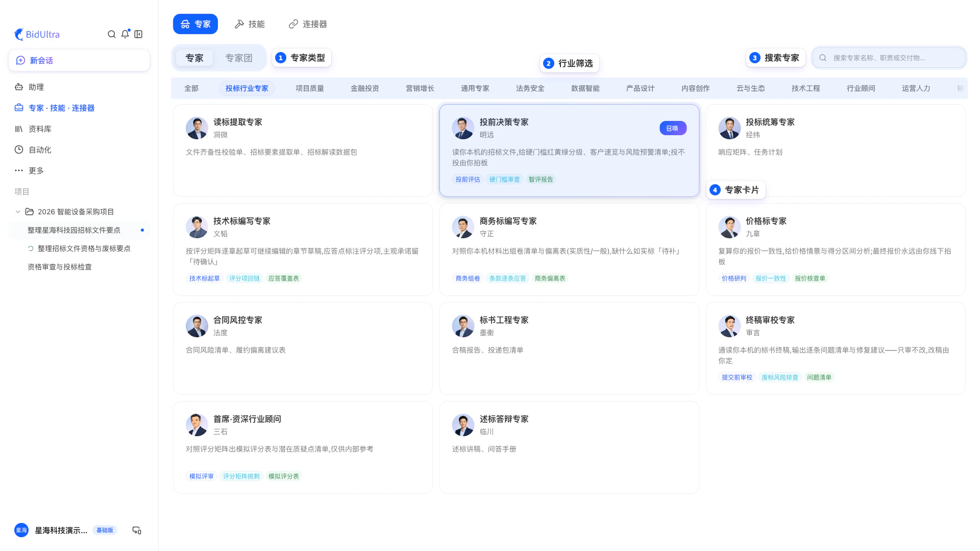This screenshot has height=551, width=980.
Task: Open 专家 · 技能 · 连接器 sidebar item
Action: 79,108
